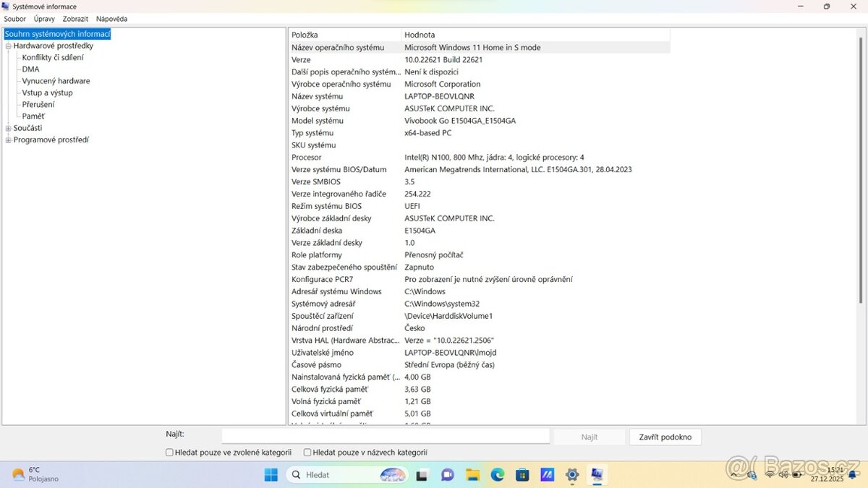This screenshot has height=488, width=868.
Task: Open the volume icon in system tray
Action: click(783, 475)
